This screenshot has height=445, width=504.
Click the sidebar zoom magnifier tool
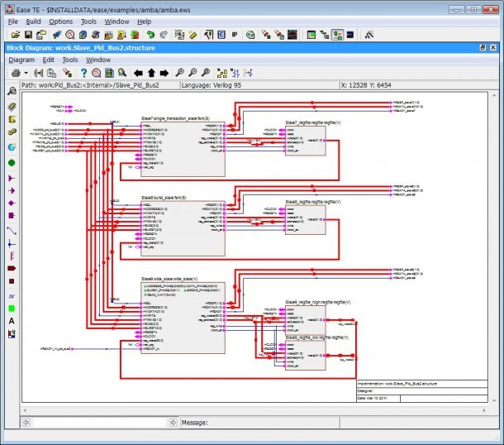click(12, 91)
